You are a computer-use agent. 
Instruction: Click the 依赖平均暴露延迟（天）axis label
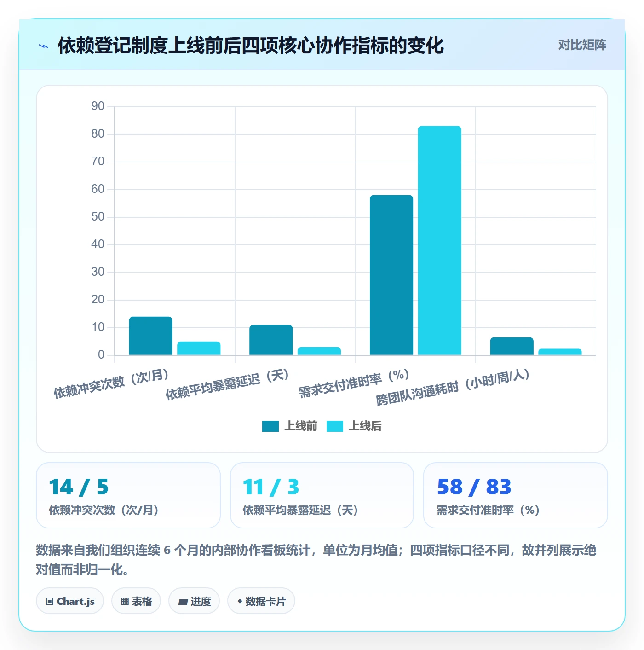click(228, 384)
